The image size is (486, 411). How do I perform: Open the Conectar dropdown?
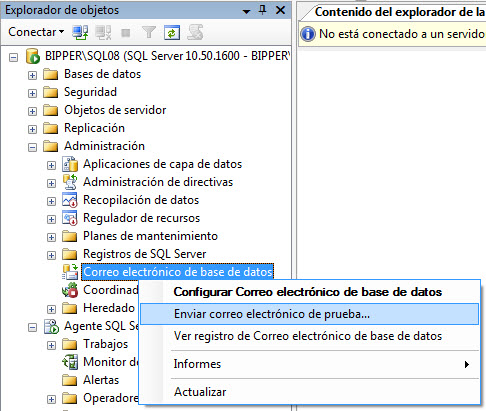[x=36, y=32]
